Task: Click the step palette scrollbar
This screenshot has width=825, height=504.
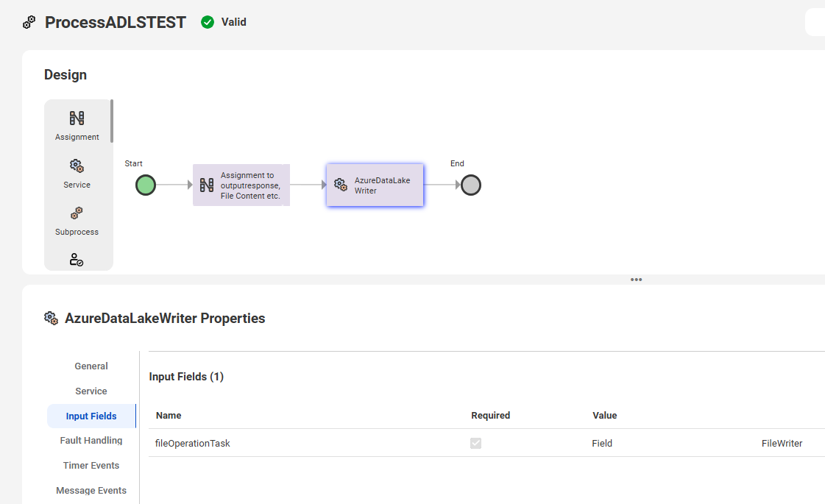Action: pos(112,121)
